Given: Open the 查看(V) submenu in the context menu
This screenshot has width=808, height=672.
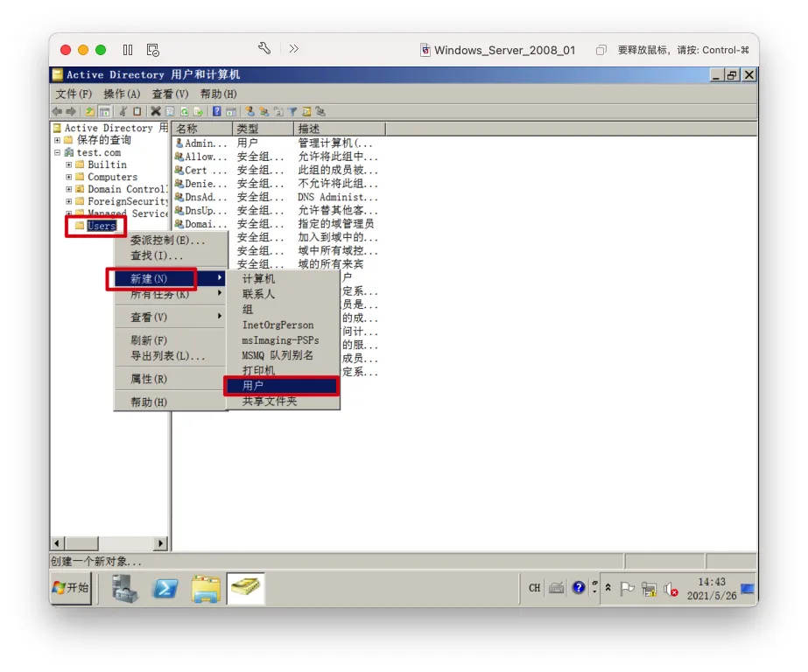Looking at the screenshot, I should [x=171, y=318].
